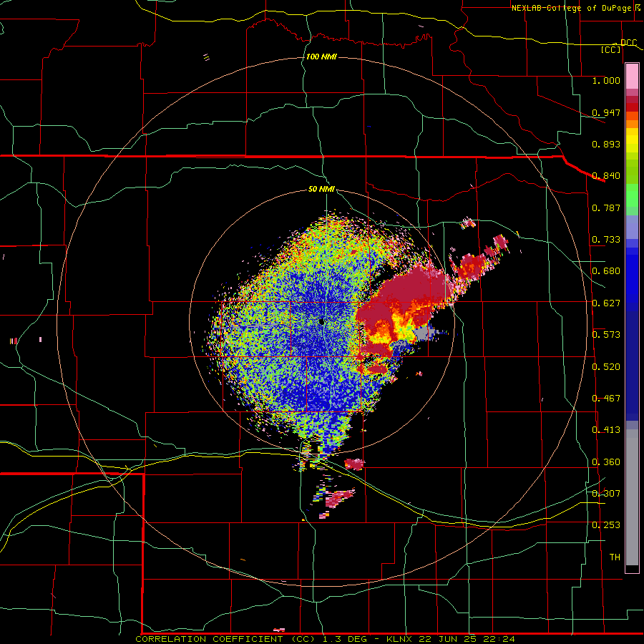Click the black radar site dot at the center
The width and height of the screenshot is (644, 644).
pos(321,322)
